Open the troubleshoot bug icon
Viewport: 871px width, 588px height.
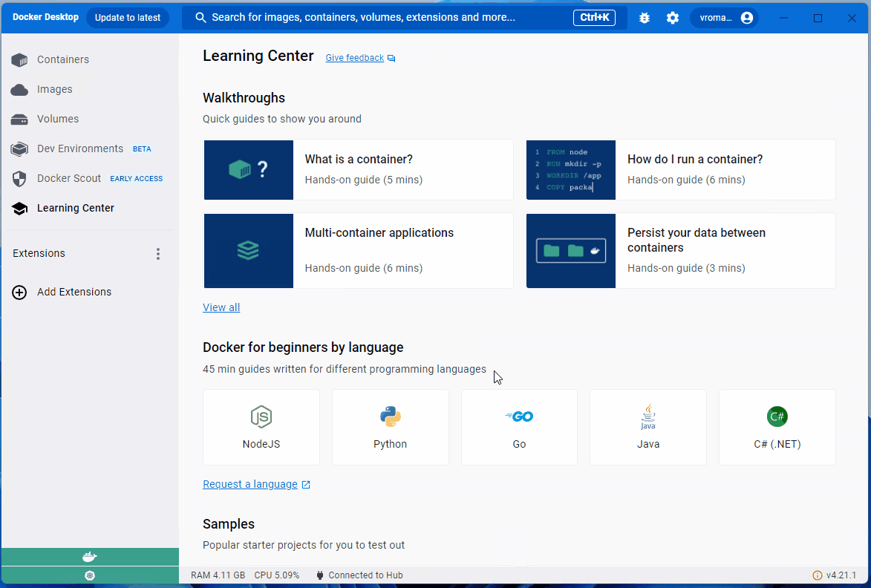click(x=645, y=18)
